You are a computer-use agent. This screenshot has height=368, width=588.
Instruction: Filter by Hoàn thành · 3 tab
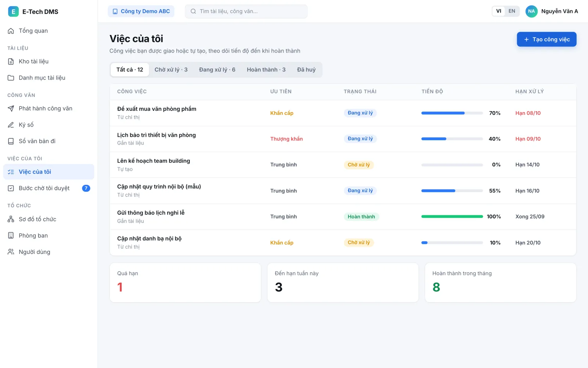coord(266,70)
